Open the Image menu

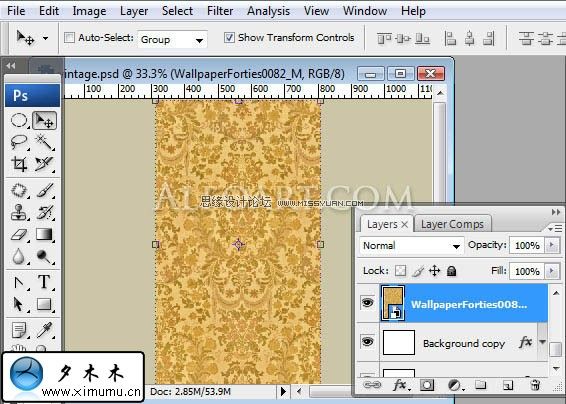[x=89, y=11]
